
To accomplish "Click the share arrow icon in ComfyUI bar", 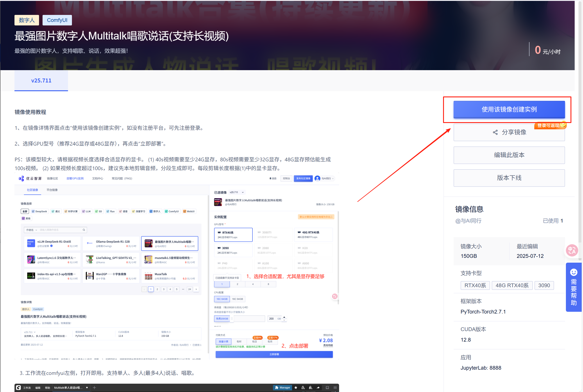I will [x=318, y=387].
